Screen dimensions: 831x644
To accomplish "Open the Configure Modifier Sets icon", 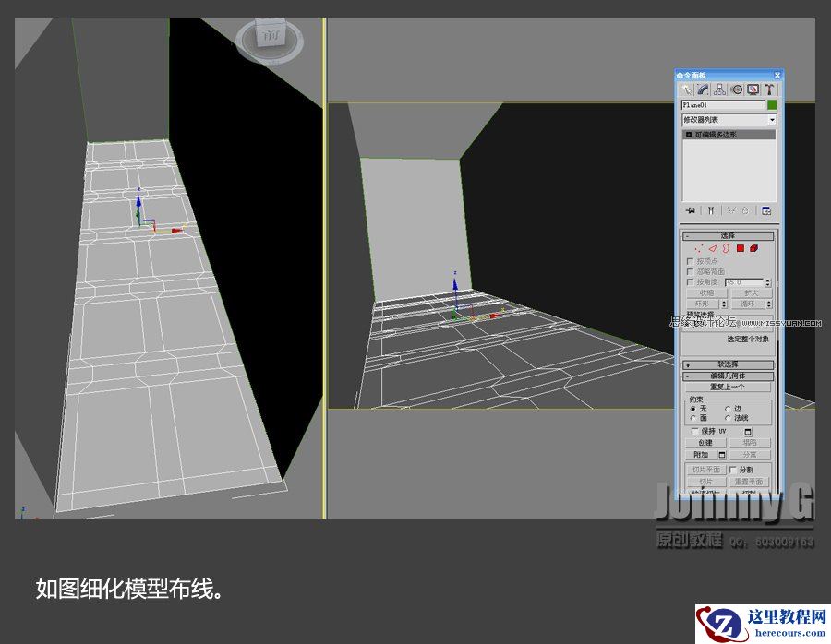I will click(x=768, y=209).
